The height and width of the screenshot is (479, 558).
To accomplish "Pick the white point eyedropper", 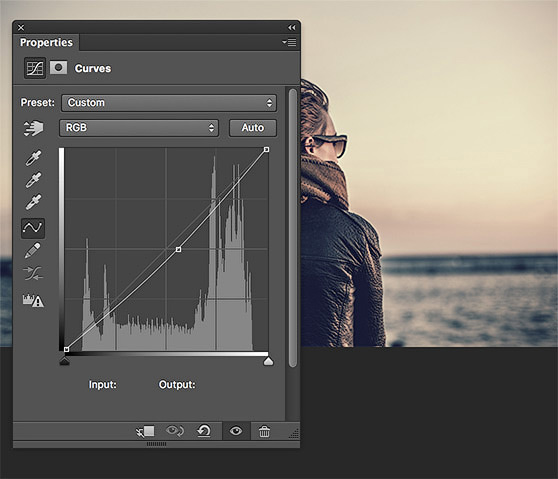I will point(33,202).
